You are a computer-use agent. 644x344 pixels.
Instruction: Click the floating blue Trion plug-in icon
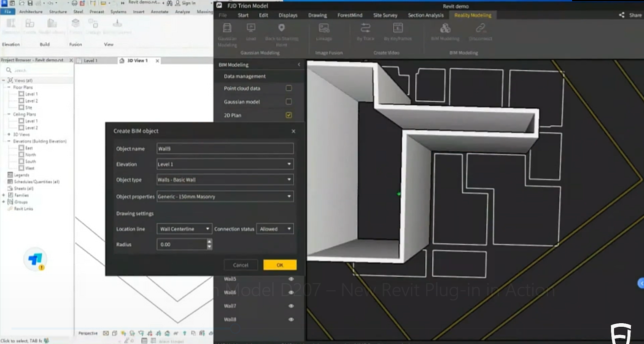(36, 259)
